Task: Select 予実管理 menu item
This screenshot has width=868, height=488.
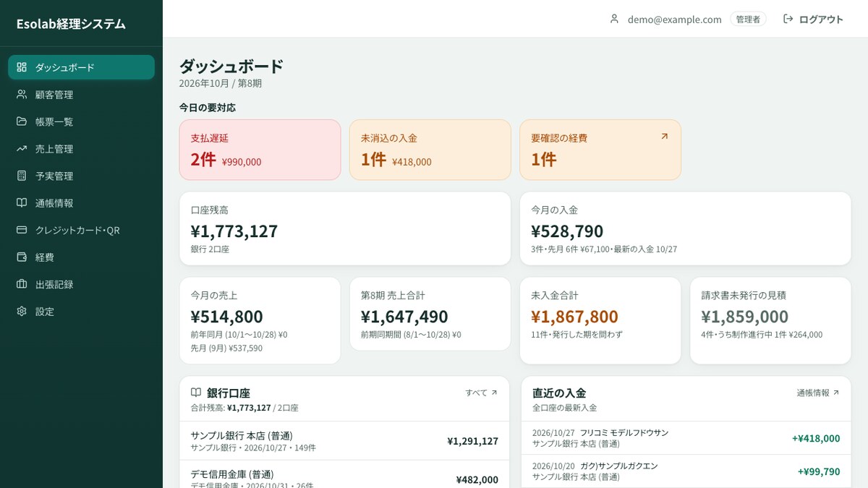Action: (81, 176)
